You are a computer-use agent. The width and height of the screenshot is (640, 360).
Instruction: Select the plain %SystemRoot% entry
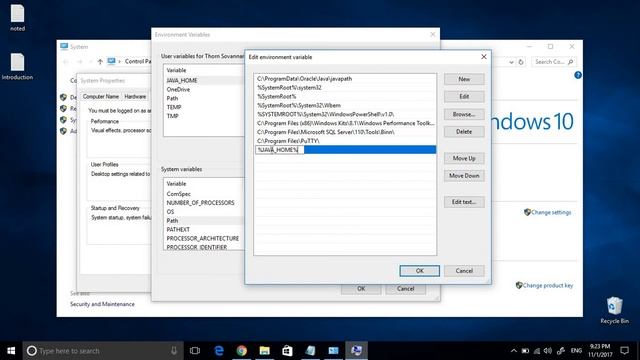click(345, 97)
